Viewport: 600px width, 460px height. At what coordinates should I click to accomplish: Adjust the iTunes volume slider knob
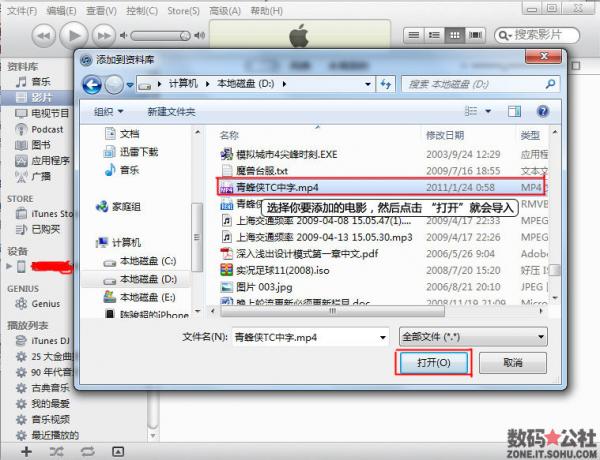point(185,36)
